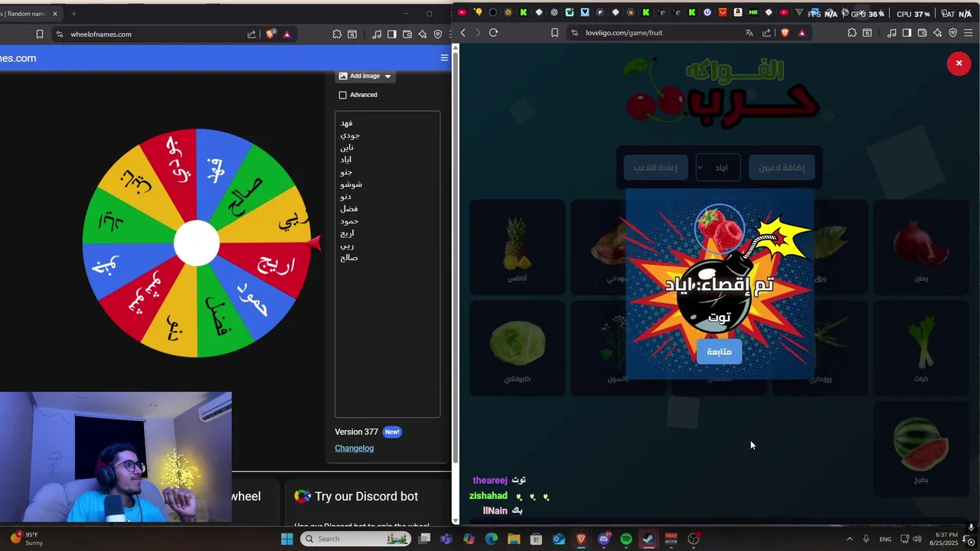The width and height of the screenshot is (980, 551).
Task: Open Brave VPN shield icon in the loveligo window
Action: [x=953, y=33]
